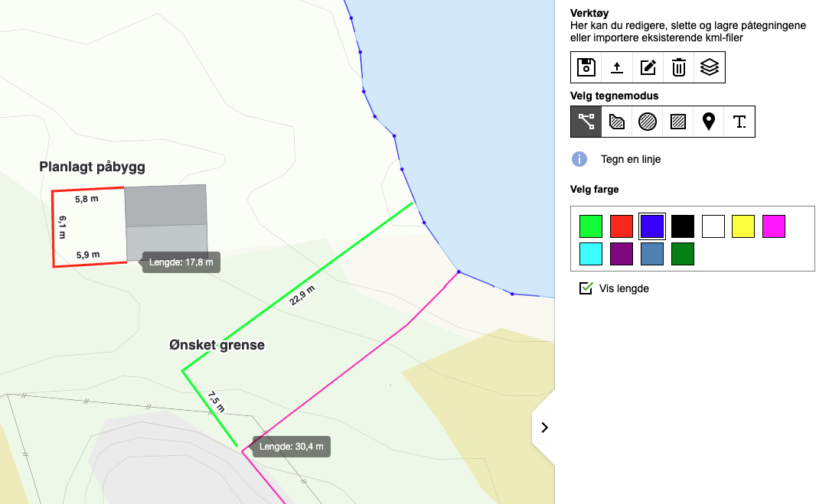Screen dimensions: 829x504
Task: Choose the cyan color swatch
Action: pos(591,254)
